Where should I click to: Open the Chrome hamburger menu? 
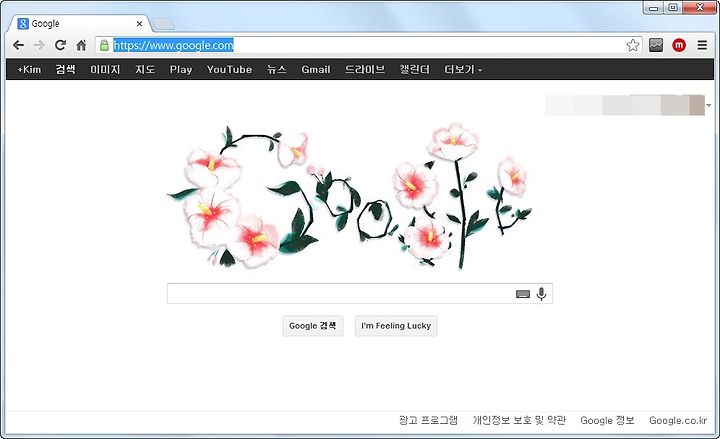702,45
